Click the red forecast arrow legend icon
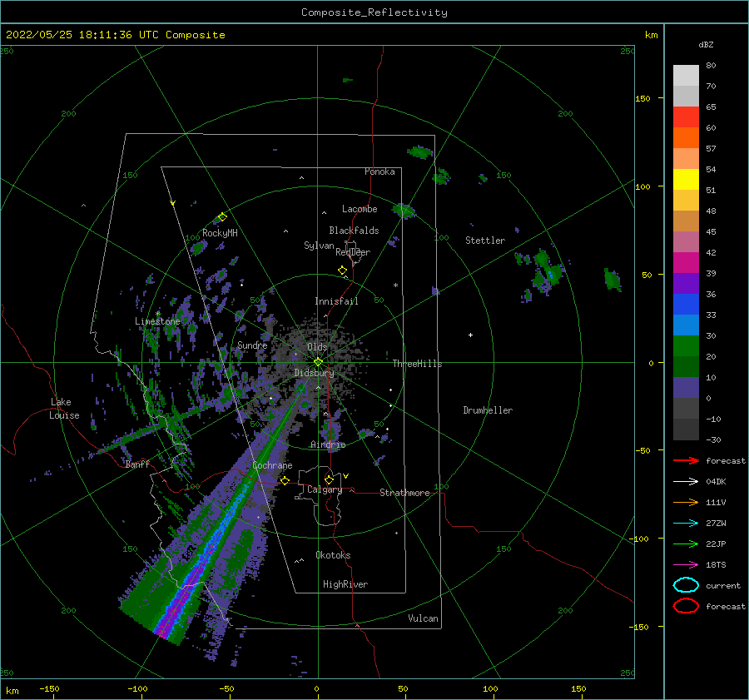The width and height of the screenshot is (749, 700). [686, 460]
